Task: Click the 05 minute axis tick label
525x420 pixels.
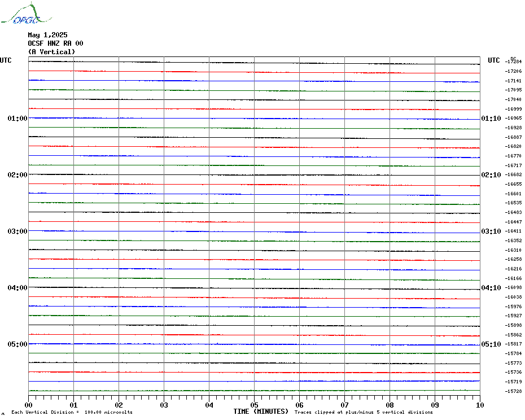Action: pos(255,405)
